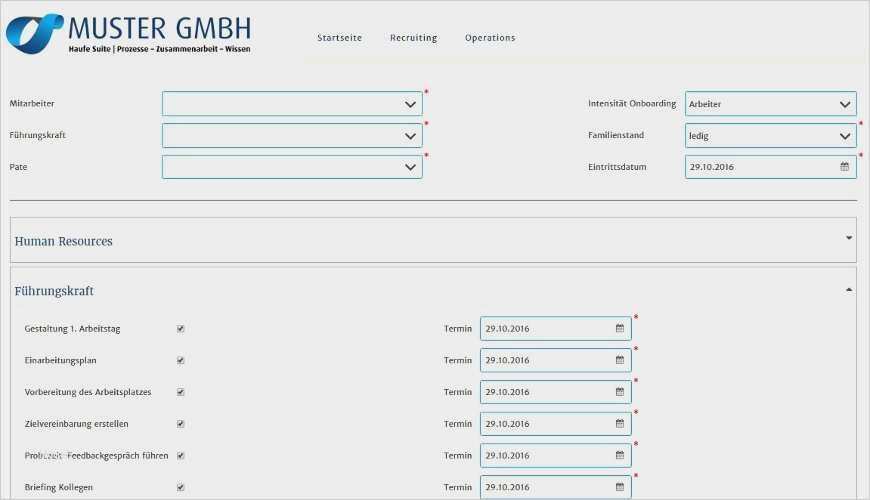
Task: Click Termin date field for Gestaltung 1. Arbeitstag
Action: click(x=556, y=329)
